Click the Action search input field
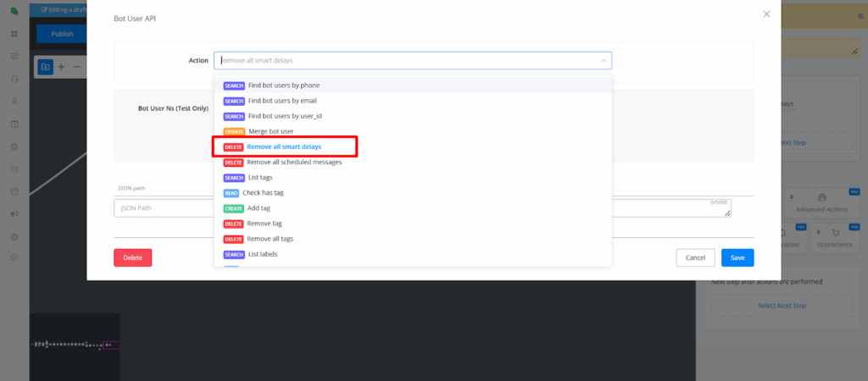Image resolution: width=868 pixels, height=381 pixels. (407, 61)
